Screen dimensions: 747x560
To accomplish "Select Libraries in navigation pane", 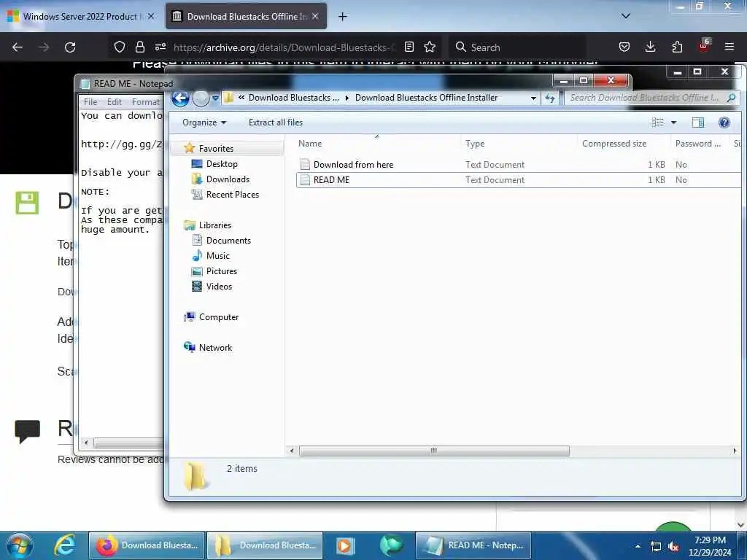I will pos(215,225).
